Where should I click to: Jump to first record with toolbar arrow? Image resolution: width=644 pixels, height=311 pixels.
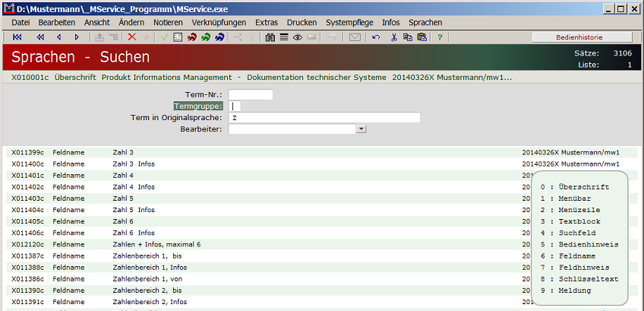tap(17, 37)
